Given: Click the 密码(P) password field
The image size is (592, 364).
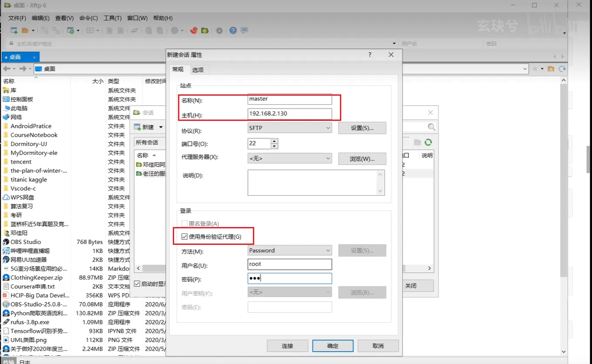Looking at the screenshot, I should click(x=289, y=278).
